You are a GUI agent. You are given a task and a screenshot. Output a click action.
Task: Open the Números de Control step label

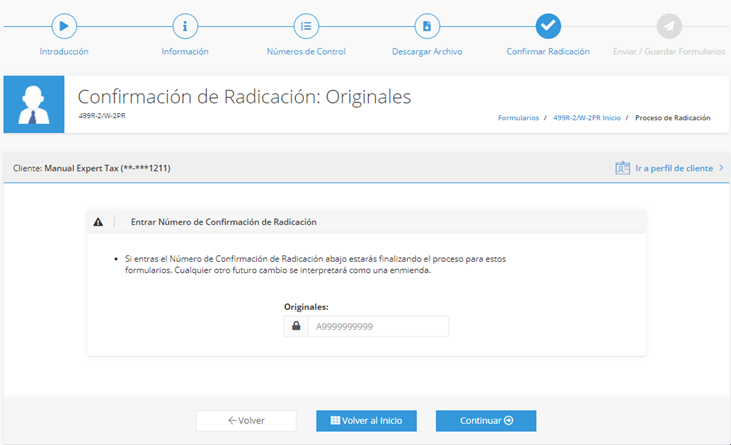pyautogui.click(x=306, y=51)
